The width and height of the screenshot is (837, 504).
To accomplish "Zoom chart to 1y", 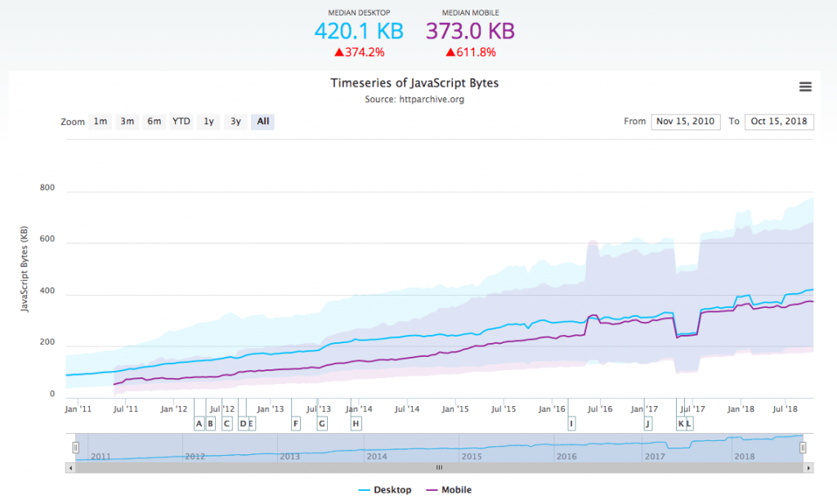I will pos(209,122).
